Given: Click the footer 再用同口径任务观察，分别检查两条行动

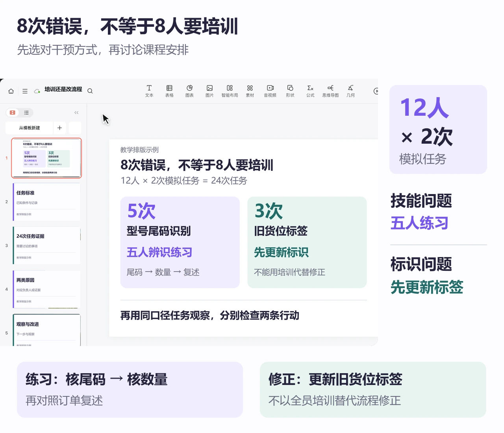Looking at the screenshot, I should [209, 315].
